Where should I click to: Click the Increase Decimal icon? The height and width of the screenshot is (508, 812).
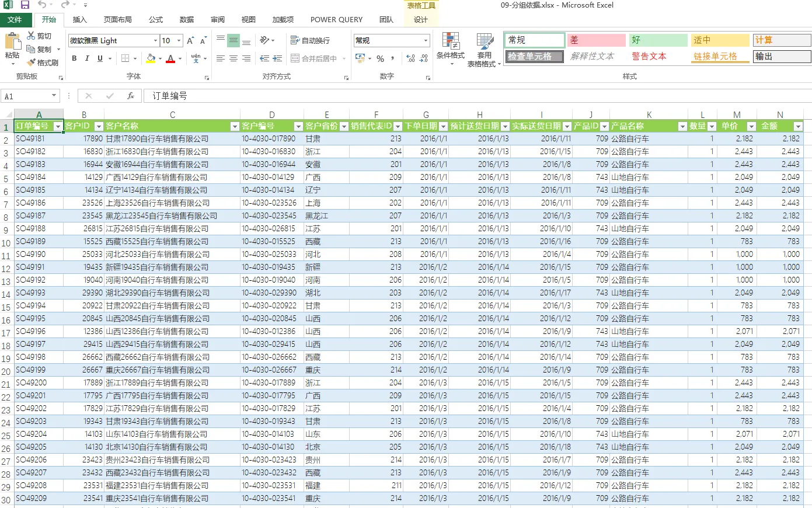pyautogui.click(x=410, y=58)
